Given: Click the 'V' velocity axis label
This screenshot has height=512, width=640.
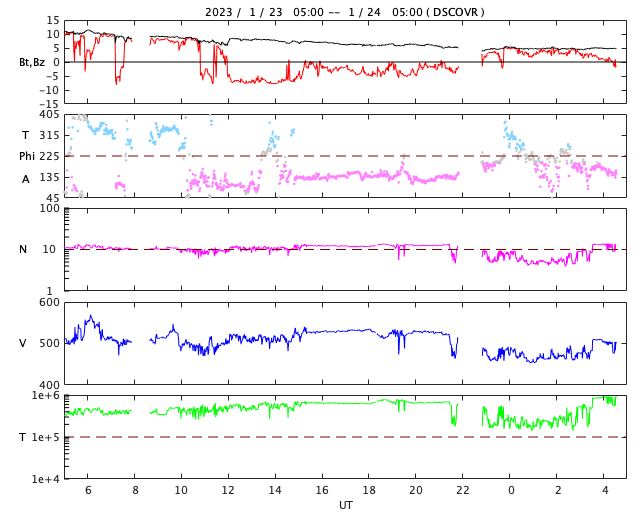Looking at the screenshot, I should point(23,343).
